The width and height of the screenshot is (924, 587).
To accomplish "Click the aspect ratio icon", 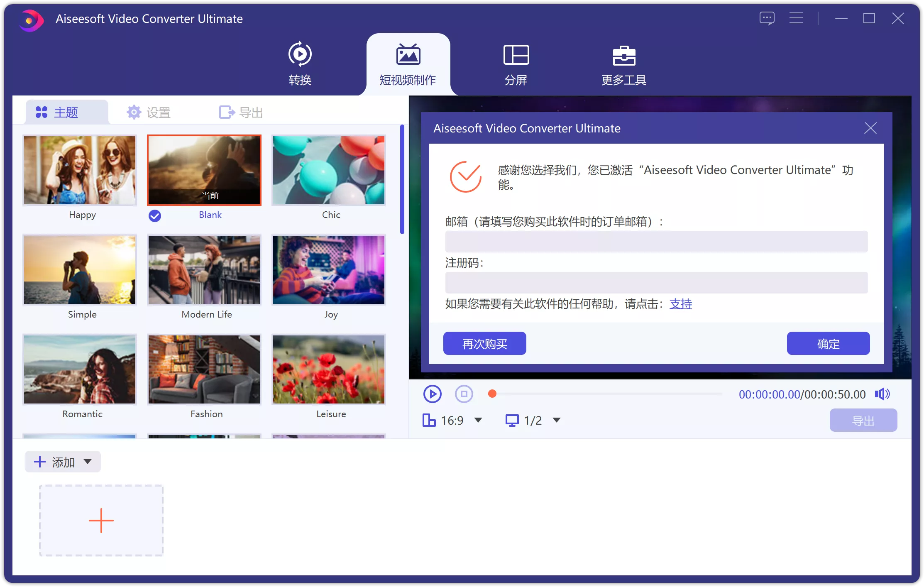I will [x=429, y=420].
